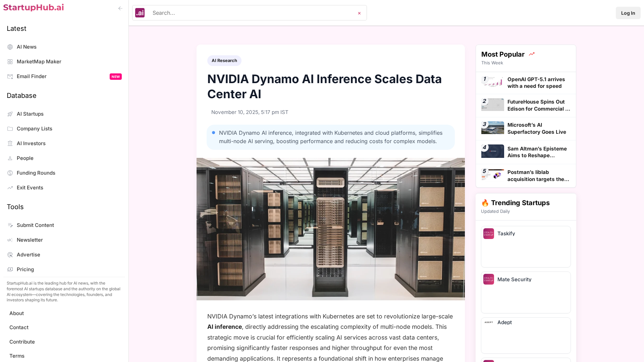Click the Exit Events trend icon
Viewport: 644px width, 362px height.
(x=10, y=188)
